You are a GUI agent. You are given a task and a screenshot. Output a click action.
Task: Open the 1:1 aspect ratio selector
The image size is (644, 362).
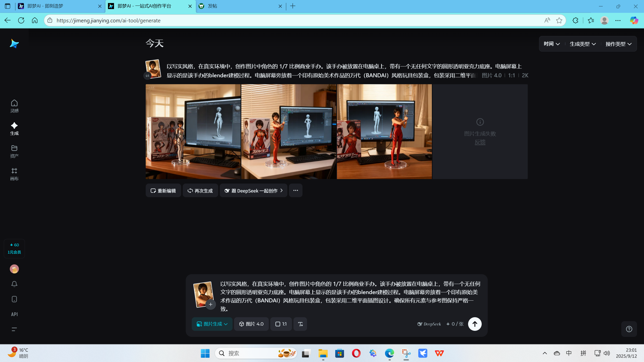point(281,324)
